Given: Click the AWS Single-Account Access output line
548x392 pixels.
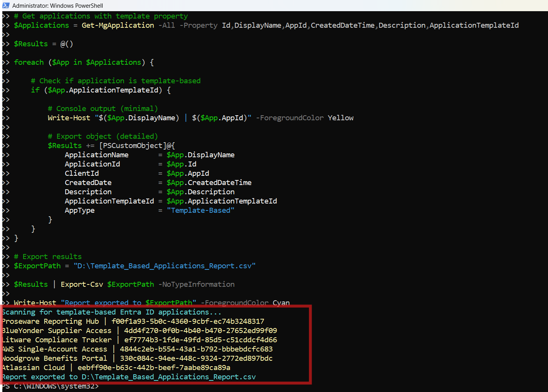Looking at the screenshot, I should point(137,349).
